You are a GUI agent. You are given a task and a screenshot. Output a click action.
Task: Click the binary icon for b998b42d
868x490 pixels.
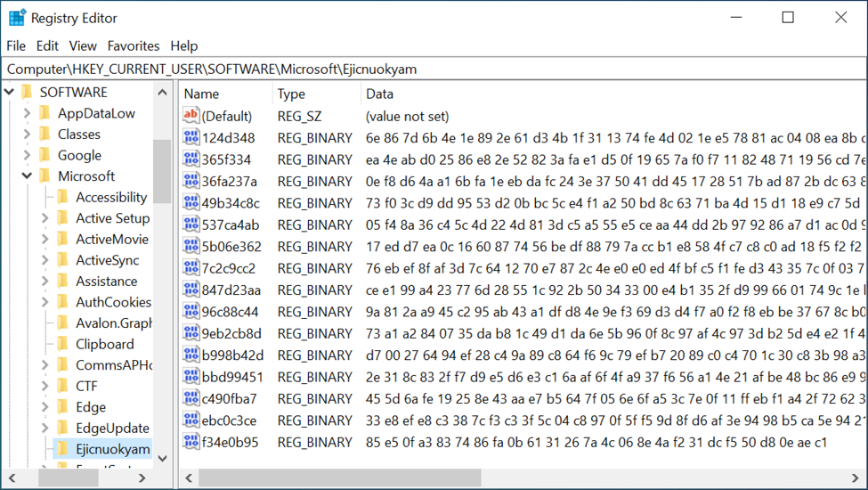pyautogui.click(x=191, y=355)
